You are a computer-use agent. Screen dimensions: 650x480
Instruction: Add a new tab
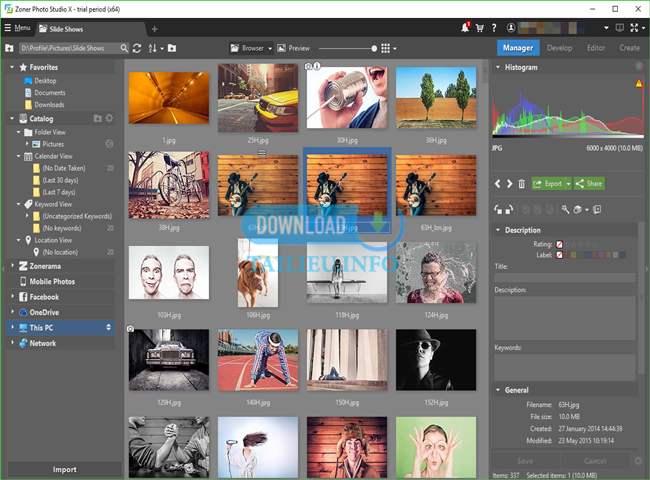(154, 29)
